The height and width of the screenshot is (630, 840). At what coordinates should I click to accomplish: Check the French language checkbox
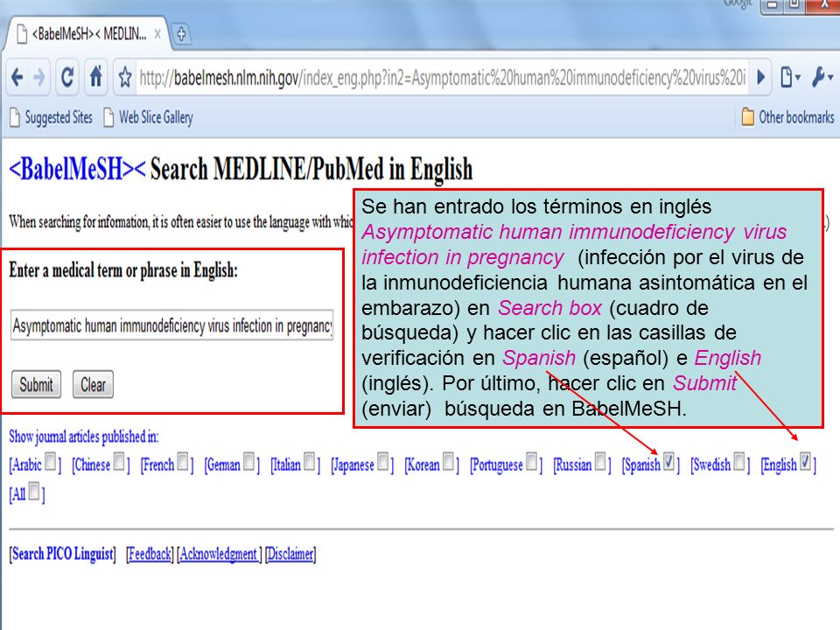183,461
